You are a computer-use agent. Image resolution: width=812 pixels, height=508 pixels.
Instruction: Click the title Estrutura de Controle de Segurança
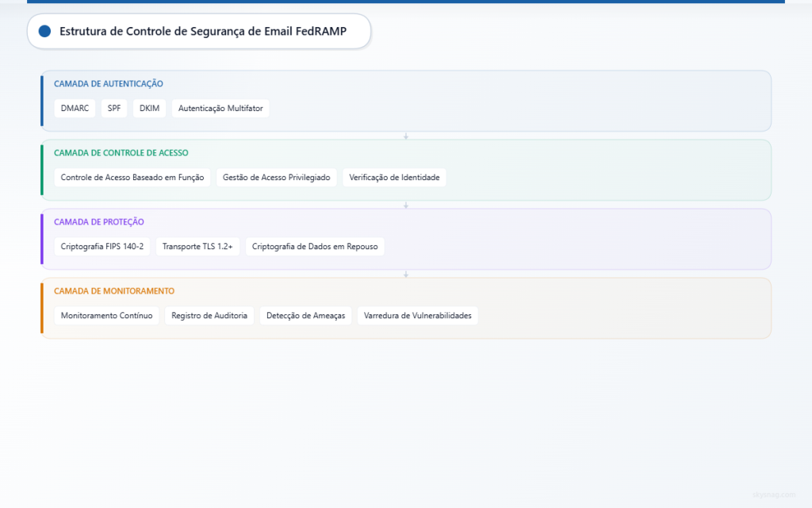(x=203, y=32)
